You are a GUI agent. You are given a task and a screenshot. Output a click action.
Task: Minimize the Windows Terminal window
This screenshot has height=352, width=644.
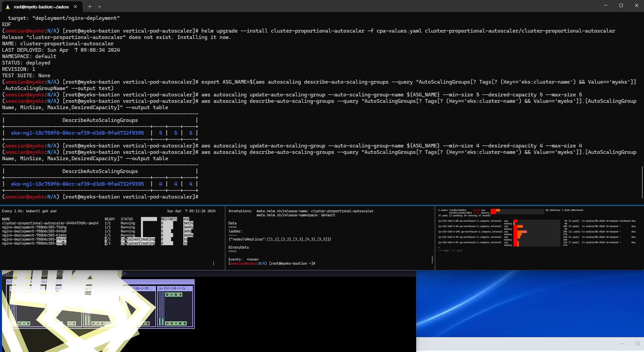[x=606, y=5]
